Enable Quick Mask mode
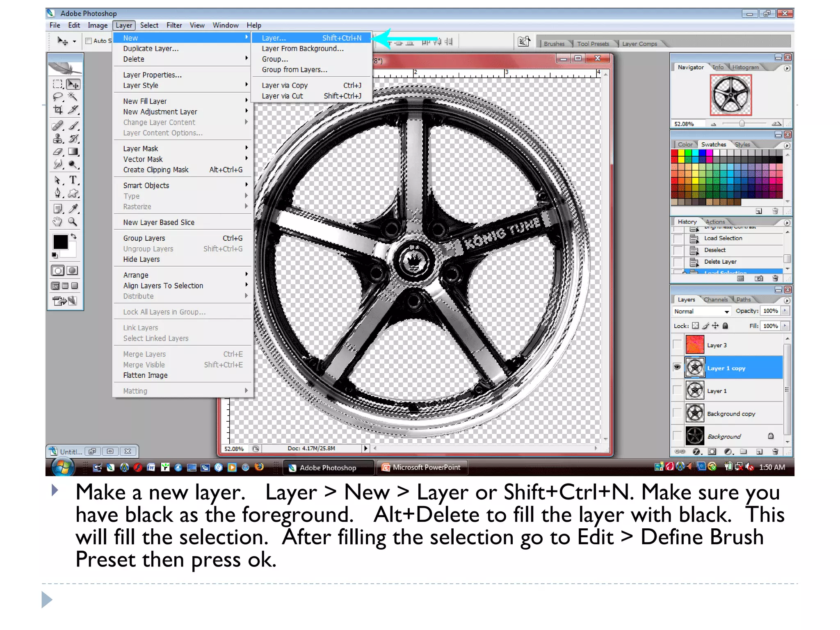Screen dimensions: 840x630 tap(72, 271)
